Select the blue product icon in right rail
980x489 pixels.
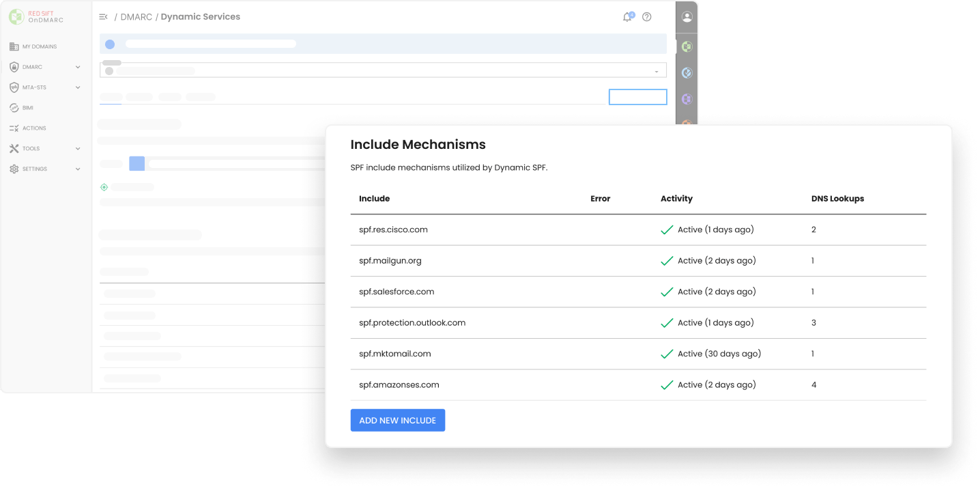coord(687,73)
